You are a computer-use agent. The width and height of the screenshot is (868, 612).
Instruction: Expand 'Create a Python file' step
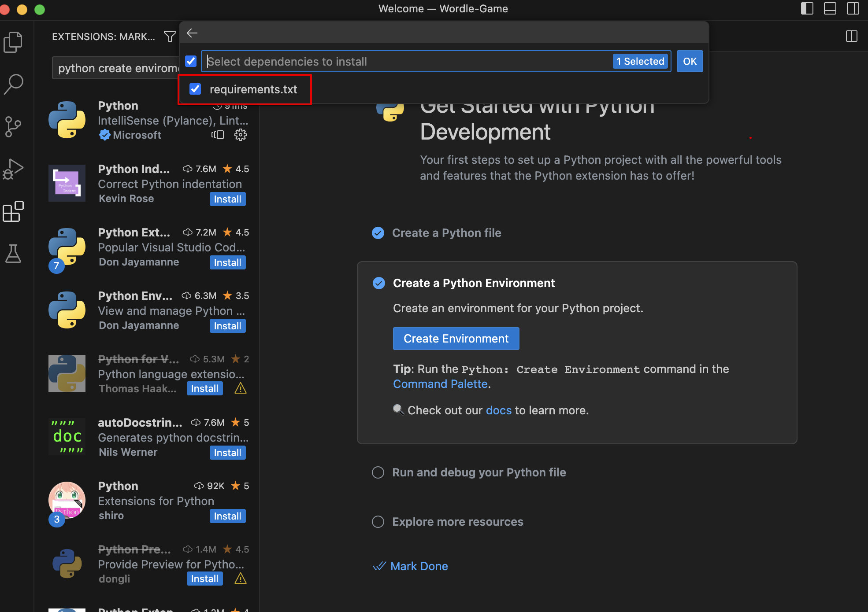click(x=447, y=233)
